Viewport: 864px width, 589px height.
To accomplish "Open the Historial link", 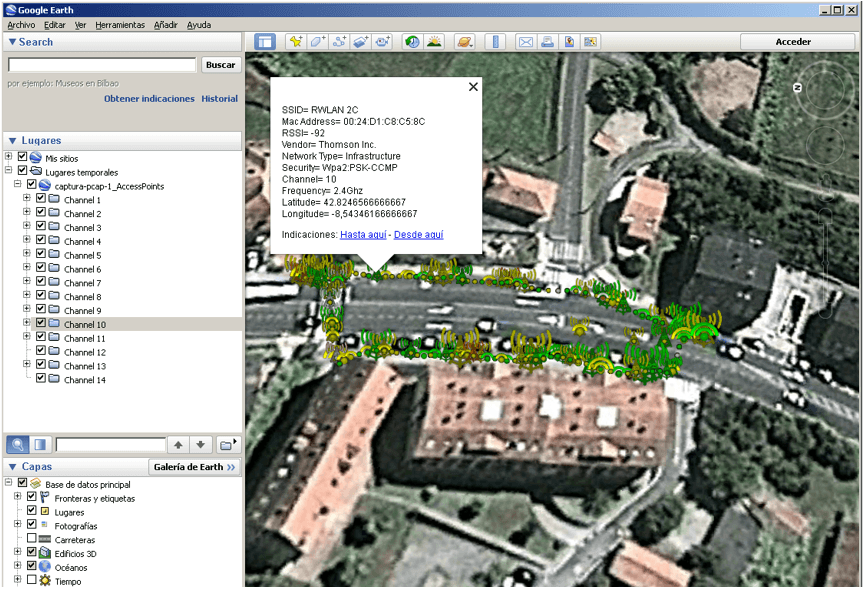I will click(x=219, y=99).
